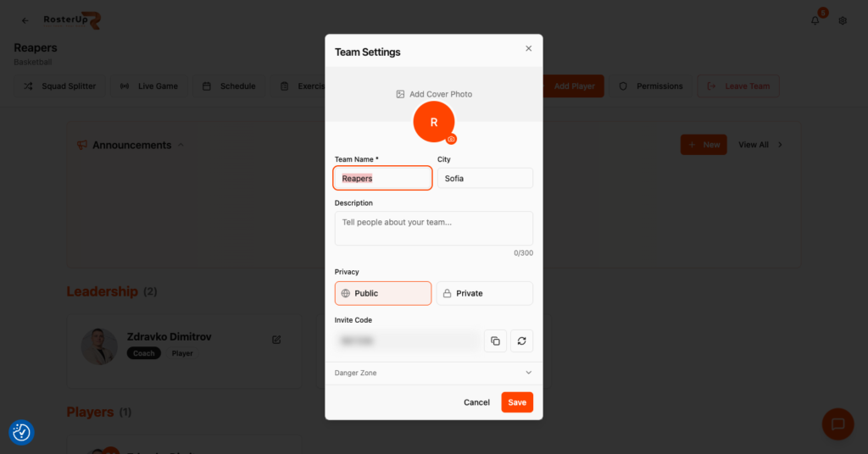Click Zdravko Dimitrov's profile photo
The height and width of the screenshot is (454, 868).
pyautogui.click(x=99, y=346)
